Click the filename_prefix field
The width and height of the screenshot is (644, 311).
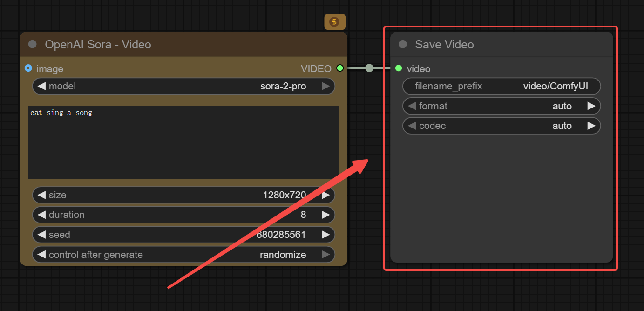click(502, 86)
